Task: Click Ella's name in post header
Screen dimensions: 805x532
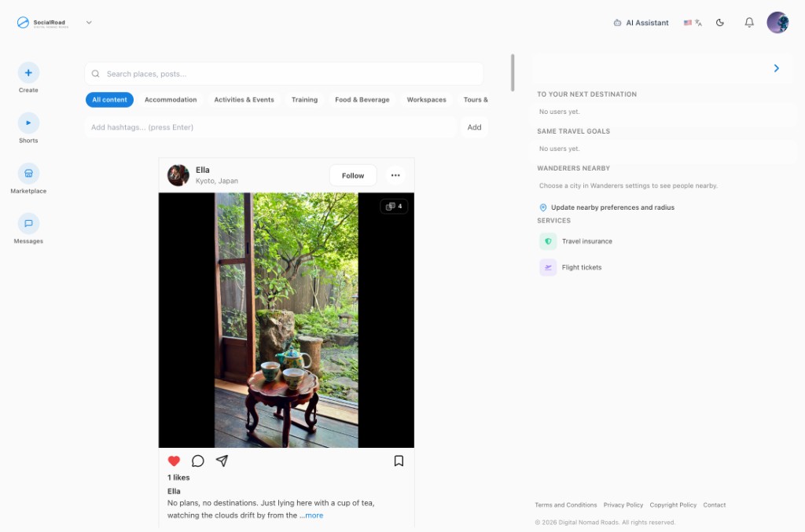Action: 202,170
